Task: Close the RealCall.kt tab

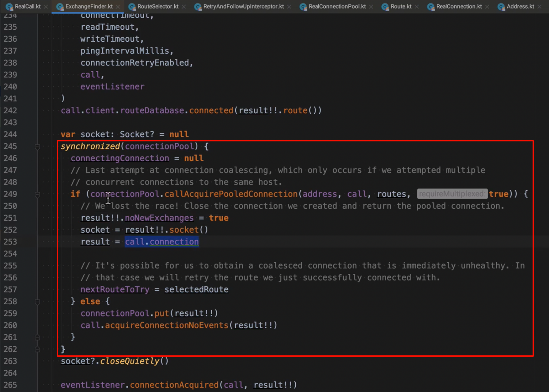Action: point(46,7)
